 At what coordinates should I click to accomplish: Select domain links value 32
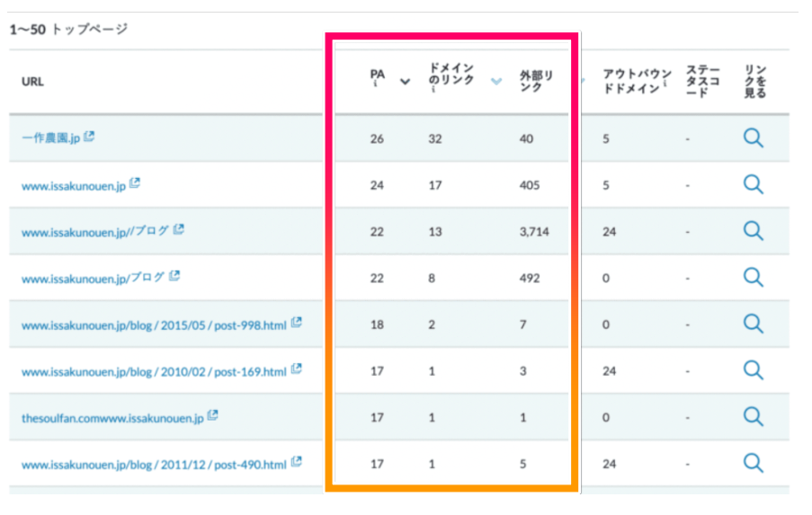tap(435, 138)
